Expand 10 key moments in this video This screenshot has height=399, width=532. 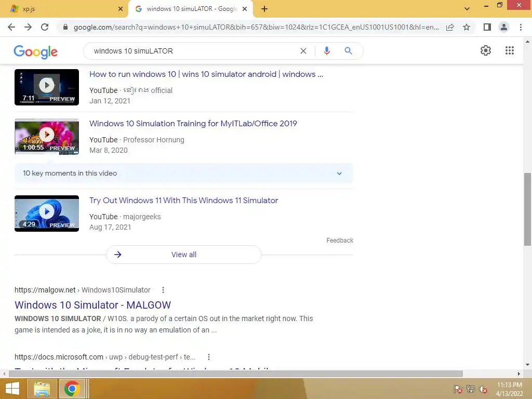(x=183, y=173)
